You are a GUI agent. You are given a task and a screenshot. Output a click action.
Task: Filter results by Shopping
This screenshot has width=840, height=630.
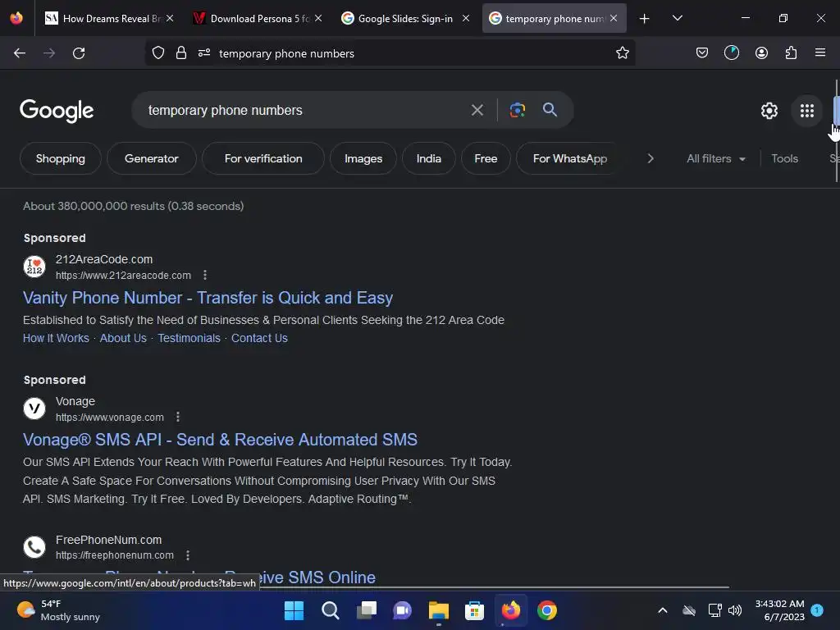pos(61,159)
